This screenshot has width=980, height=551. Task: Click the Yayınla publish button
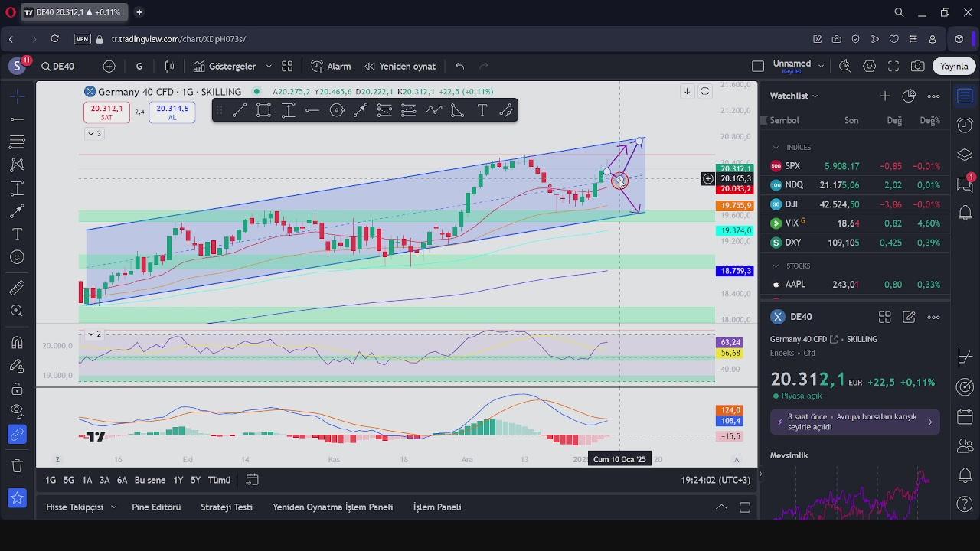coord(954,67)
